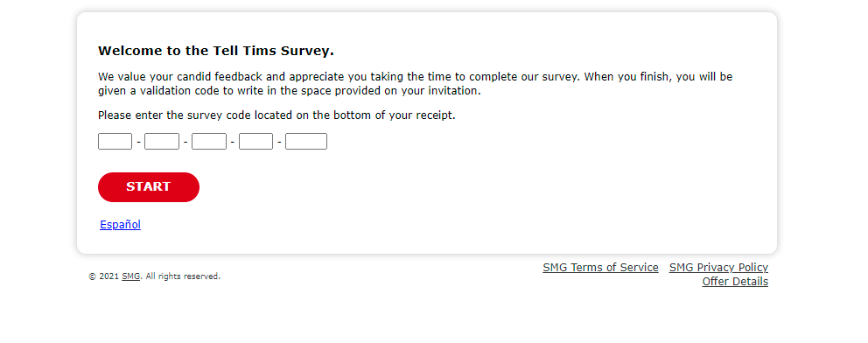868x343 pixels.
Task: View the SMG Privacy Policy
Action: coord(718,268)
